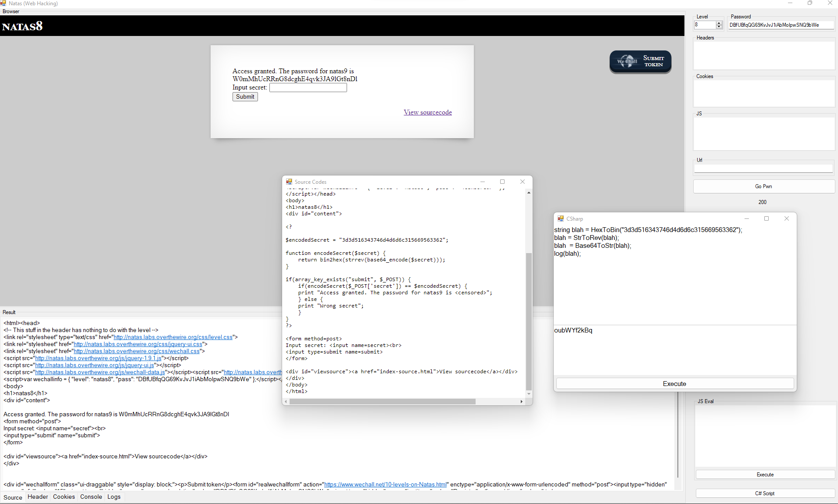Click the $encodedSecret line in Source Codes
Viewport: 838px width, 504px height.
(367, 240)
